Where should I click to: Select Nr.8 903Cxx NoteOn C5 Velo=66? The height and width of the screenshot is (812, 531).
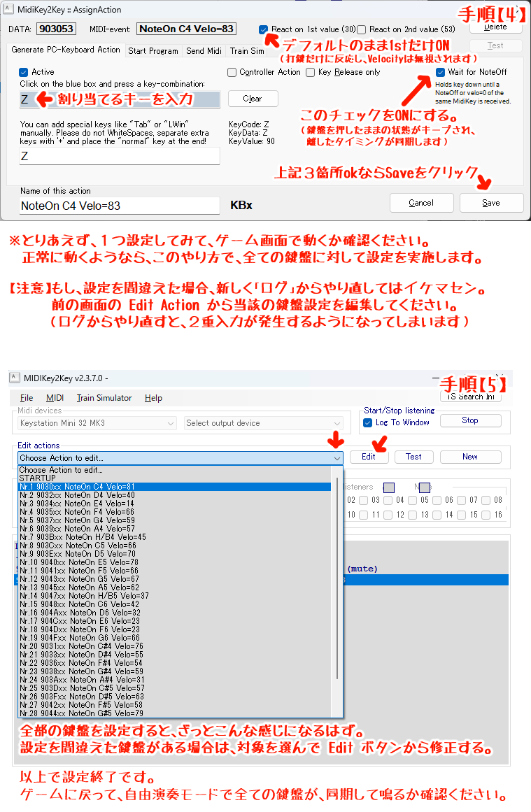pyautogui.click(x=175, y=546)
